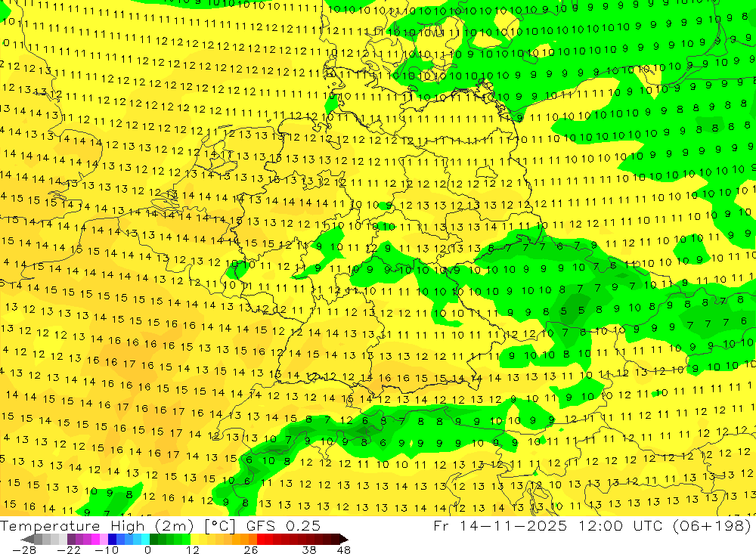
Task: Click the dark maroon right arrow end of the legend
Action: coord(344,539)
